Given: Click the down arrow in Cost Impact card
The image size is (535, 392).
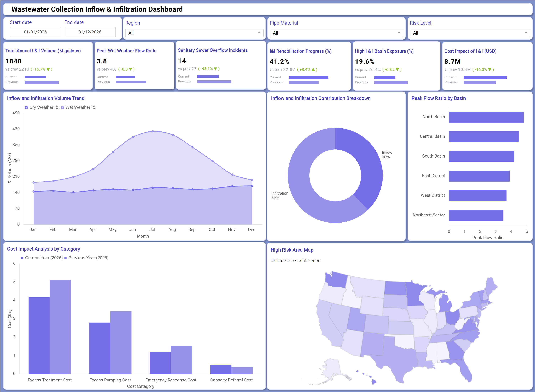Looking at the screenshot, I should pos(490,70).
